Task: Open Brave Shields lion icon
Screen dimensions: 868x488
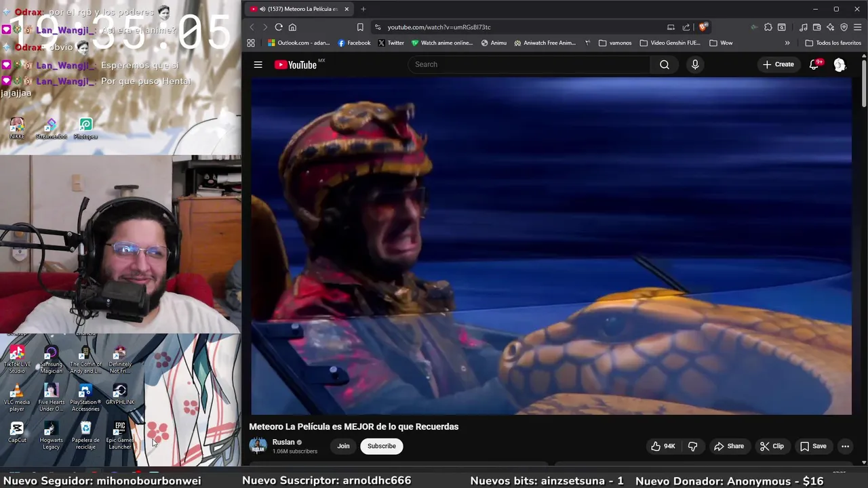Action: pyautogui.click(x=703, y=27)
